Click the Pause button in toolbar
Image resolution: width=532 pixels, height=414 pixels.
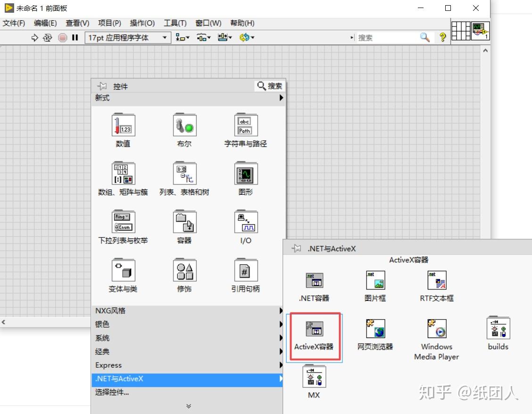coord(75,37)
